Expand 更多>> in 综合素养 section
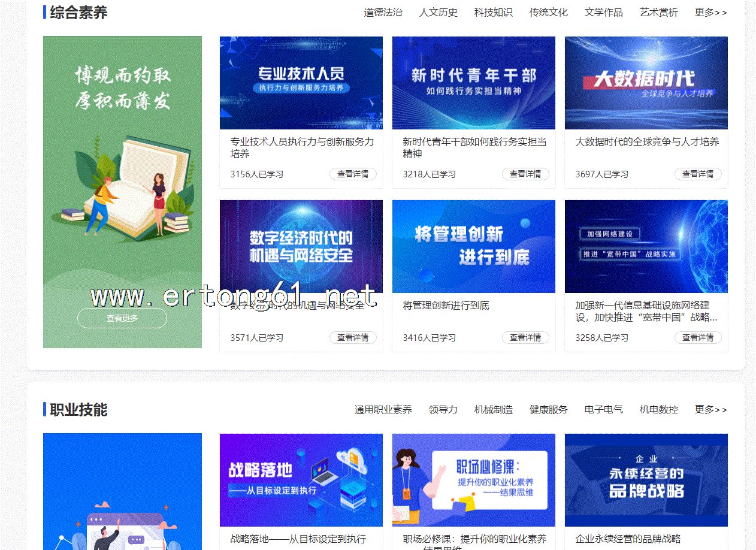This screenshot has width=756, height=550. 710,12
